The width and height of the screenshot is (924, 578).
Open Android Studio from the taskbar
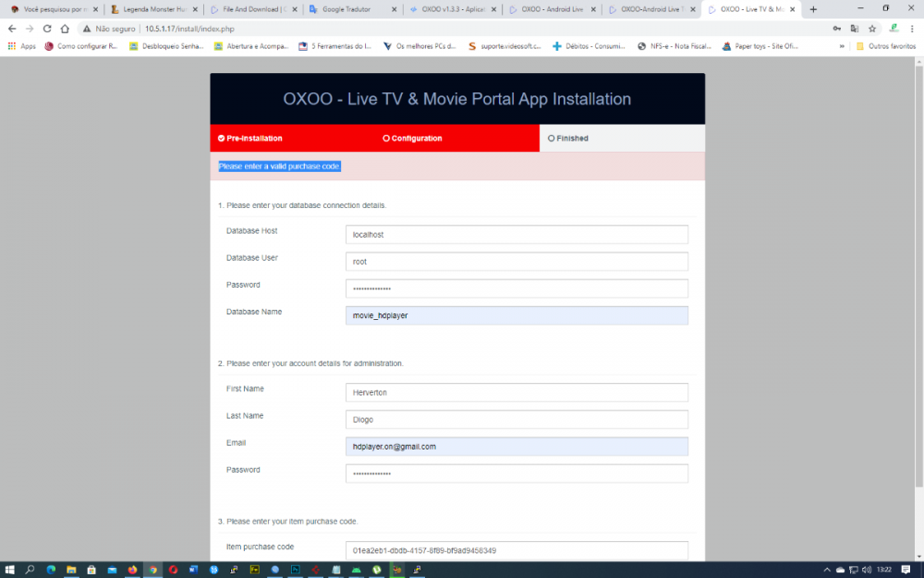357,570
